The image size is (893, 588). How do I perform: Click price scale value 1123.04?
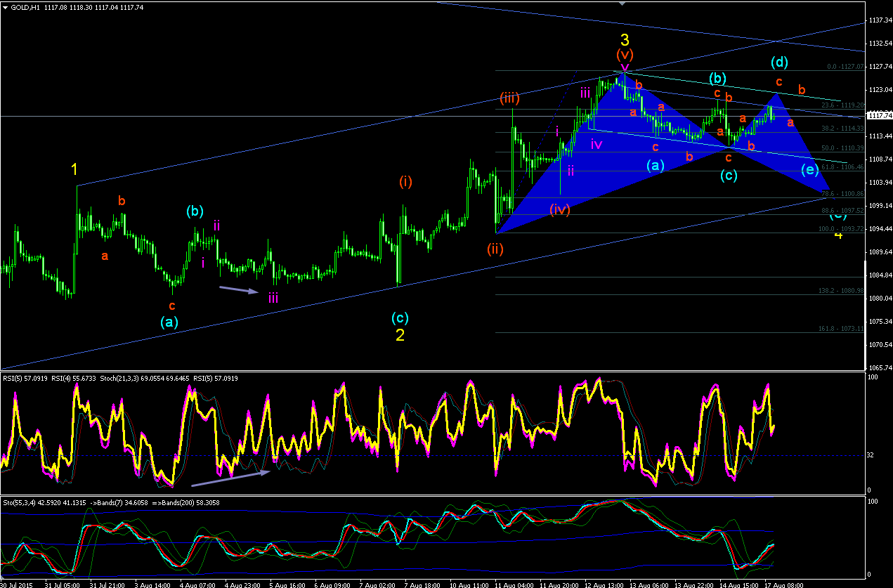880,90
